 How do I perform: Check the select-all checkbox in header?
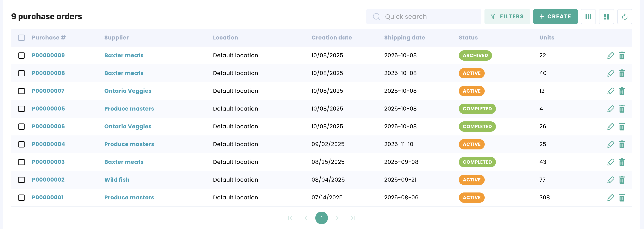click(21, 38)
